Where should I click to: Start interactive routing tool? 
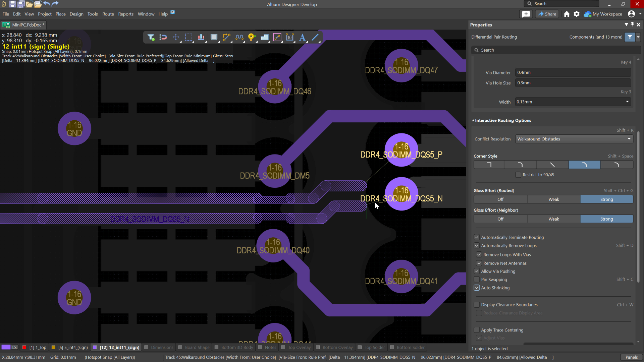[227, 37]
